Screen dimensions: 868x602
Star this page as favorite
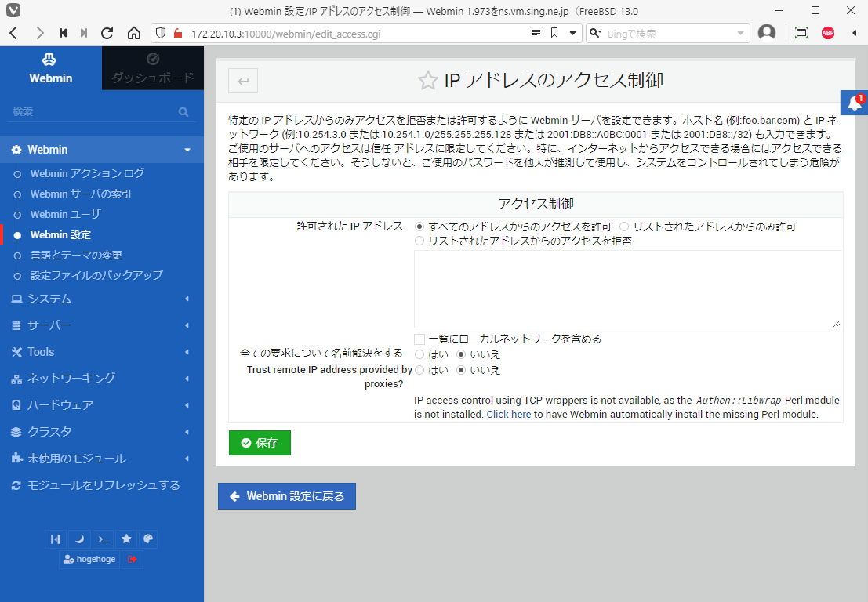(x=427, y=81)
